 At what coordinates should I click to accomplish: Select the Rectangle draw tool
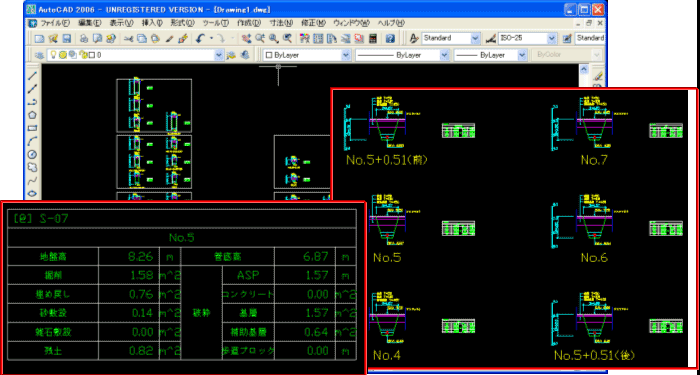(x=32, y=129)
